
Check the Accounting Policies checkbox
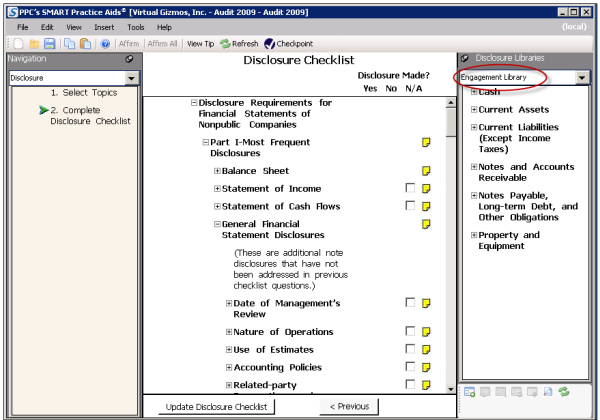[x=410, y=368]
